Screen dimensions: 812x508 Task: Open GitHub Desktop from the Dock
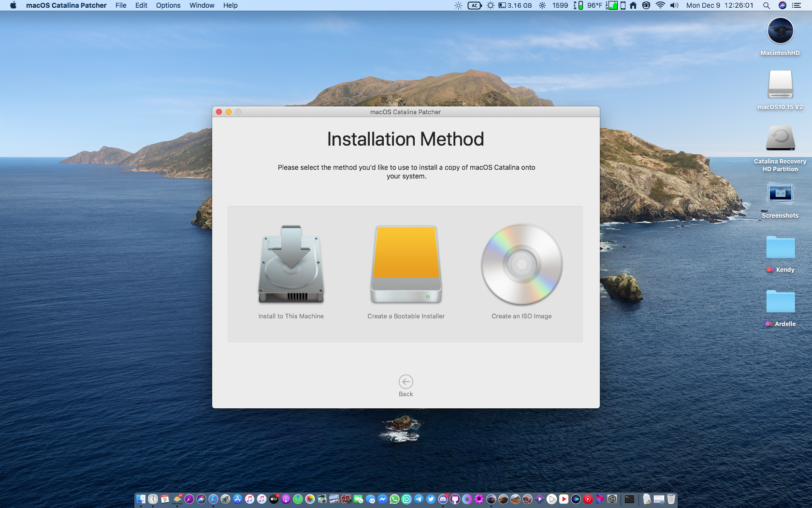pyautogui.click(x=455, y=499)
